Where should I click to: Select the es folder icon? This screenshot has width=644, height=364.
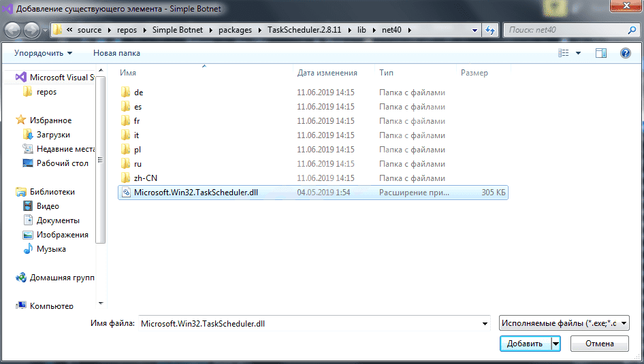click(126, 106)
